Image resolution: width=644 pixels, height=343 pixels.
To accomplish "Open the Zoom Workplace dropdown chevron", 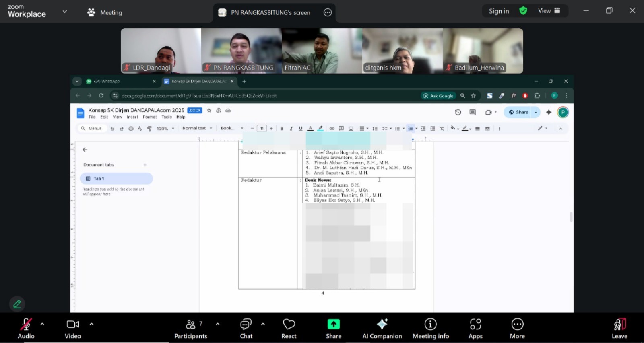I will click(x=64, y=12).
